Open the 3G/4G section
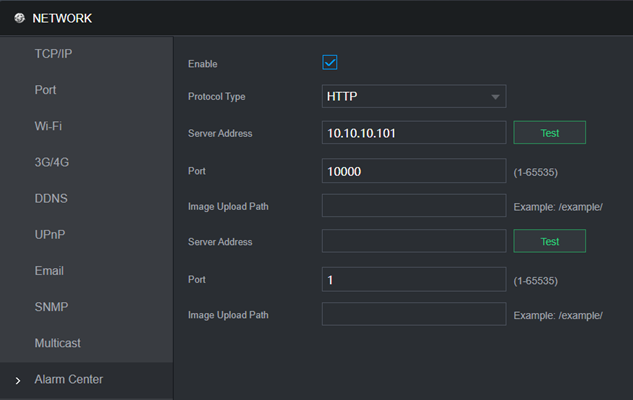 51,162
